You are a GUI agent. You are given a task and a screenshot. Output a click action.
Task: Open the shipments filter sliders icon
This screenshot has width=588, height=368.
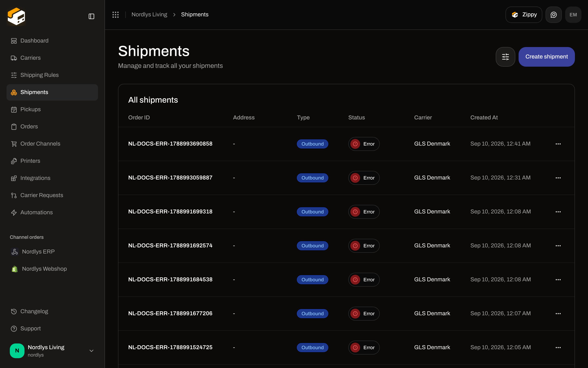point(505,57)
